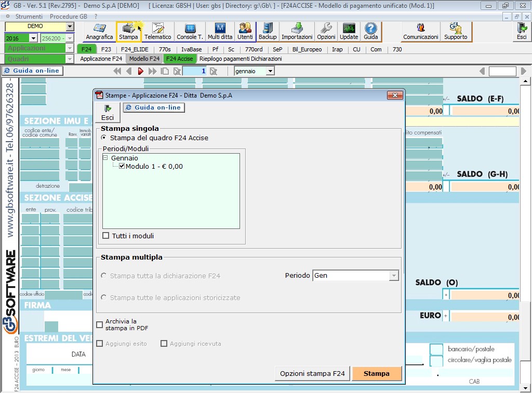This screenshot has width=532, height=393.
Task: Switch to the Bil_Europeo tab
Action: click(x=307, y=49)
